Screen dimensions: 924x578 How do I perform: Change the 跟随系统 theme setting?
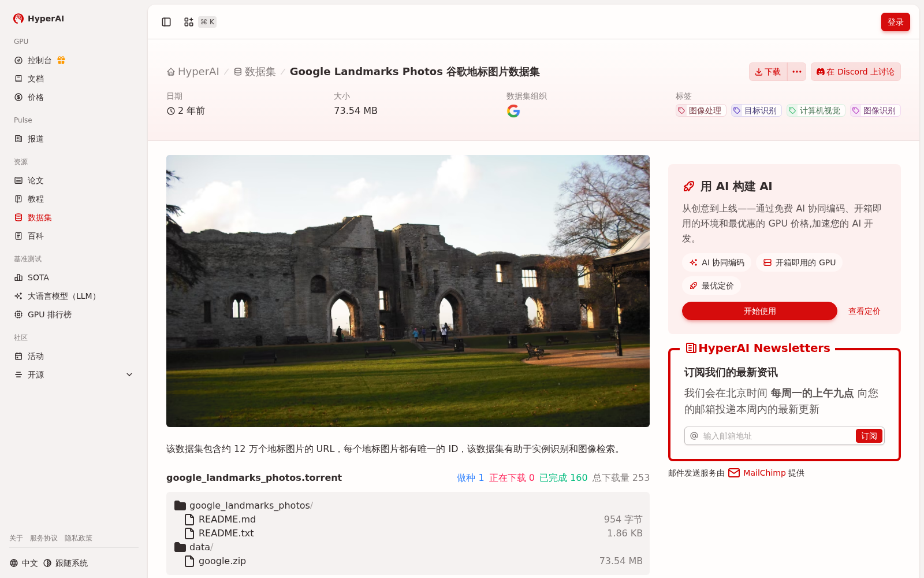tap(65, 563)
